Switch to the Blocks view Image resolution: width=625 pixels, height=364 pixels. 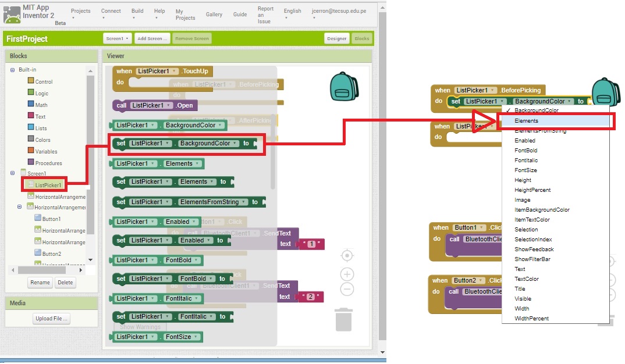[x=362, y=38]
